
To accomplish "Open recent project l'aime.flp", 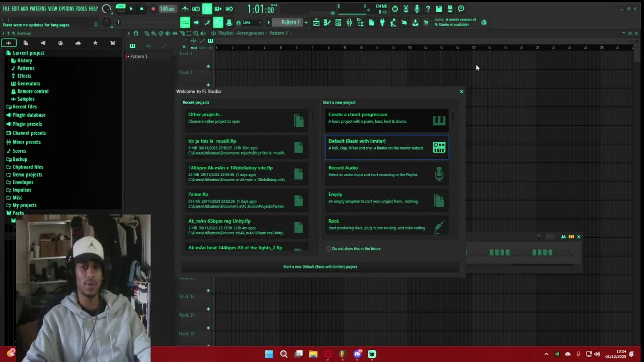I will (246, 200).
